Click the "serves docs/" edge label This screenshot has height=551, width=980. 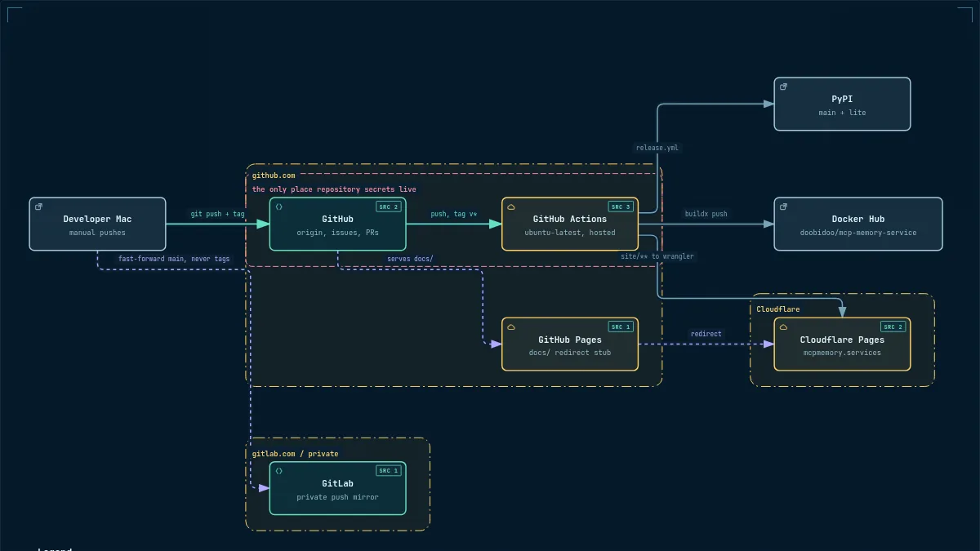(x=410, y=259)
